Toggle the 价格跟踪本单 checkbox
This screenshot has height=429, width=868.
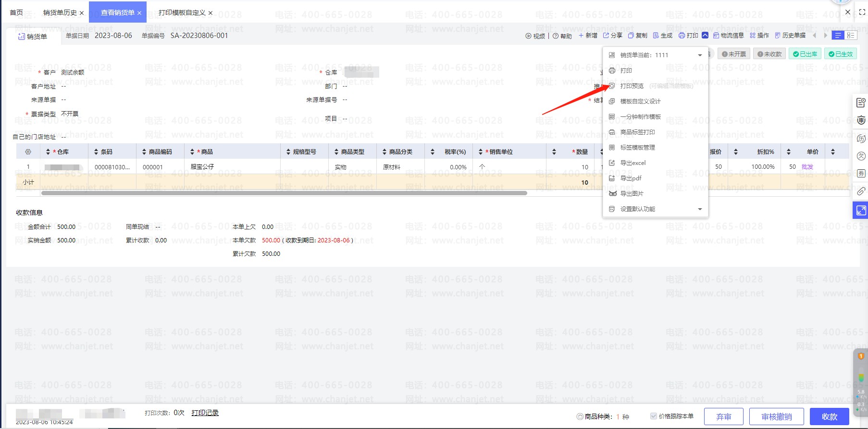point(653,416)
